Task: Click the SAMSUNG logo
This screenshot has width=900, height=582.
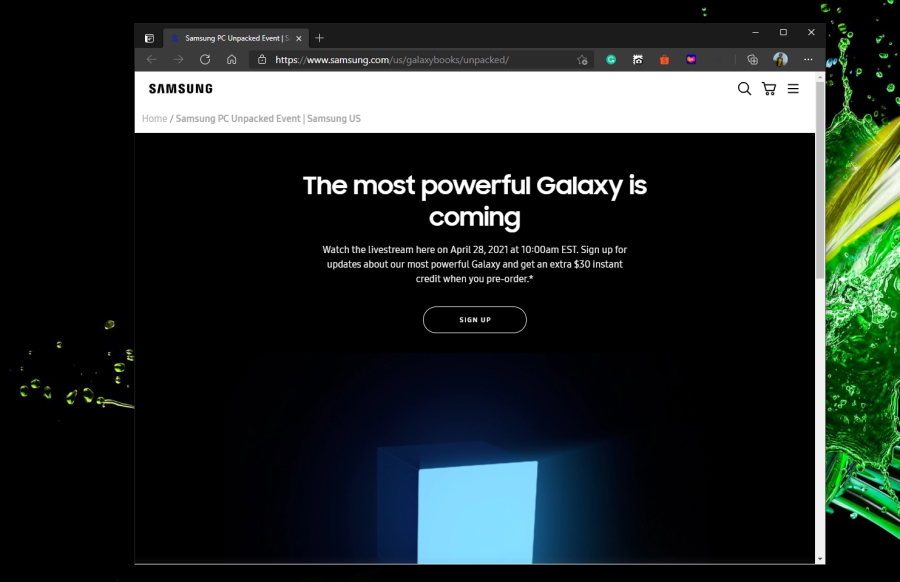Action: pyautogui.click(x=181, y=88)
